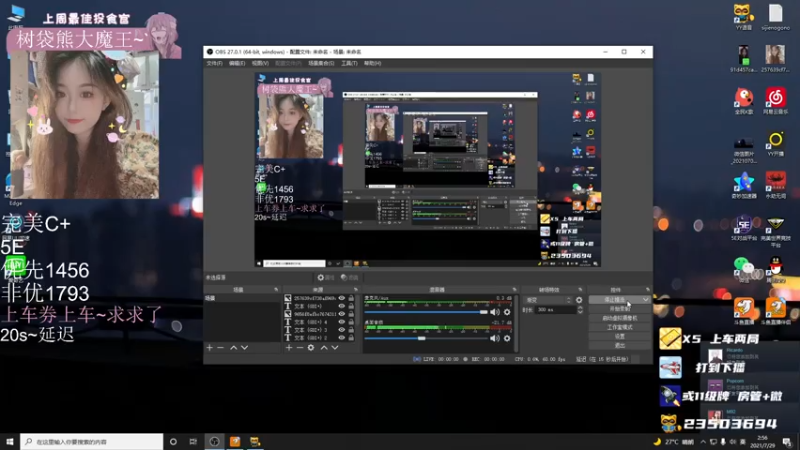Pop out the 控件 dock panel icon
Image resolution: width=800 pixels, height=450 pixels.
[647, 290]
